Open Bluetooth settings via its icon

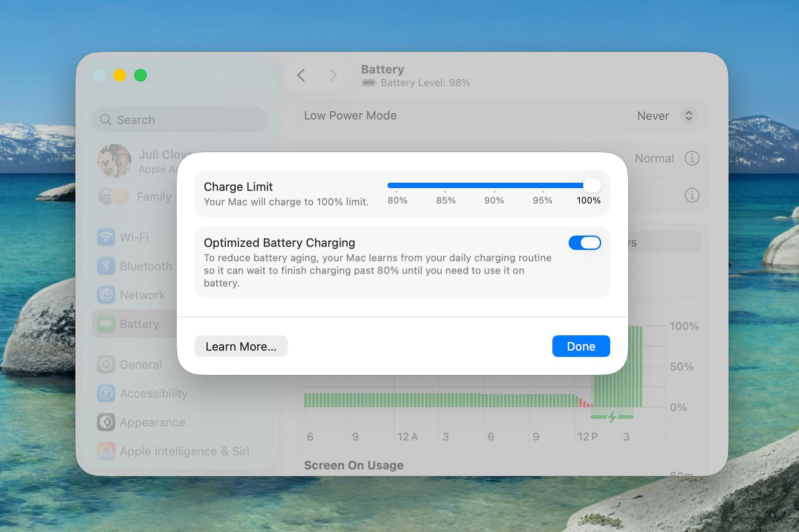pos(106,266)
